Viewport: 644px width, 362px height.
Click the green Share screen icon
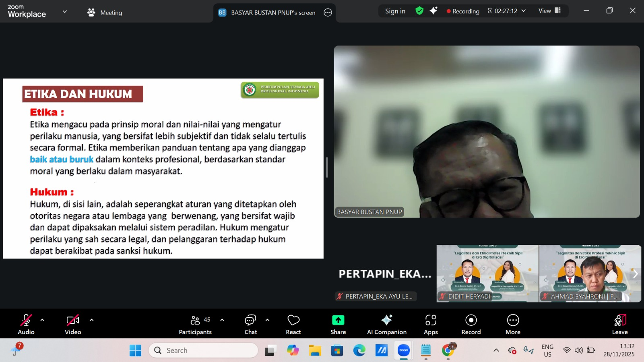338,320
